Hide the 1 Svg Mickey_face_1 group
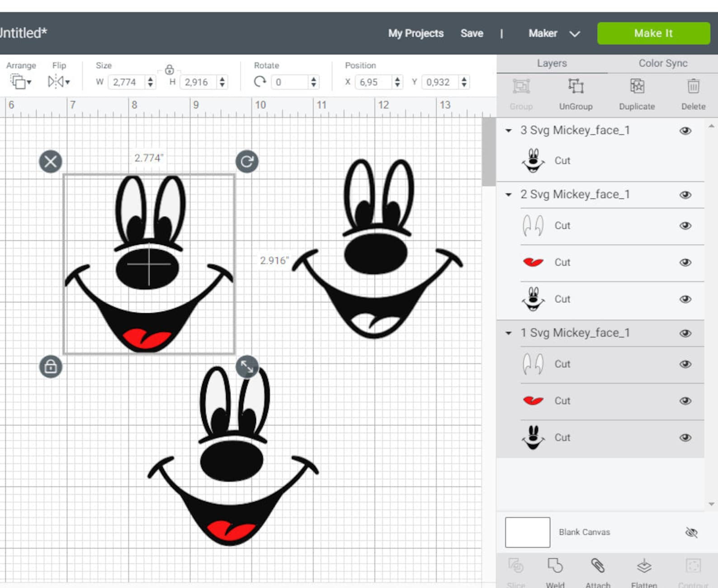Viewport: 718px width, 588px height. coord(685,333)
